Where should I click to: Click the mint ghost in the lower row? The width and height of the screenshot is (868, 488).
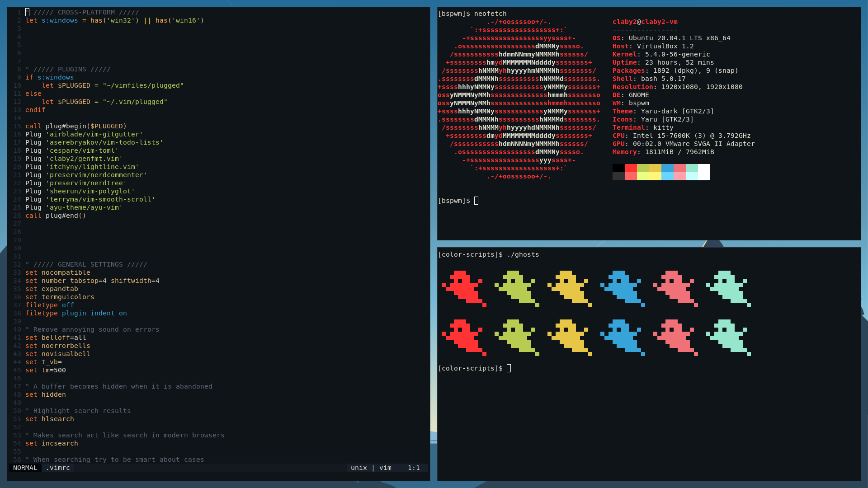click(x=728, y=338)
